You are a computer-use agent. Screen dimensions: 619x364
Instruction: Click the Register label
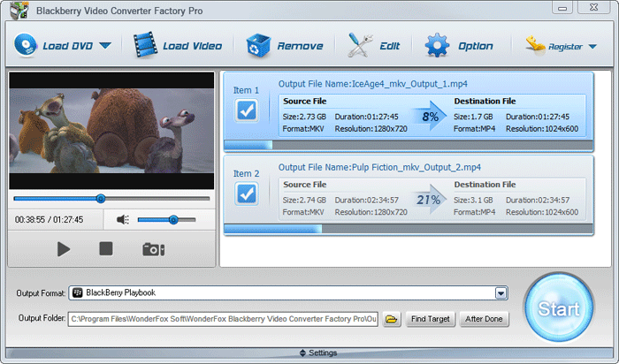(565, 47)
